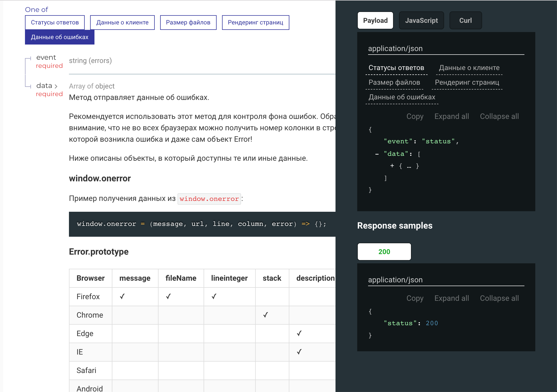
Task: Click the 'IE' table row cell
Action: coord(91,352)
